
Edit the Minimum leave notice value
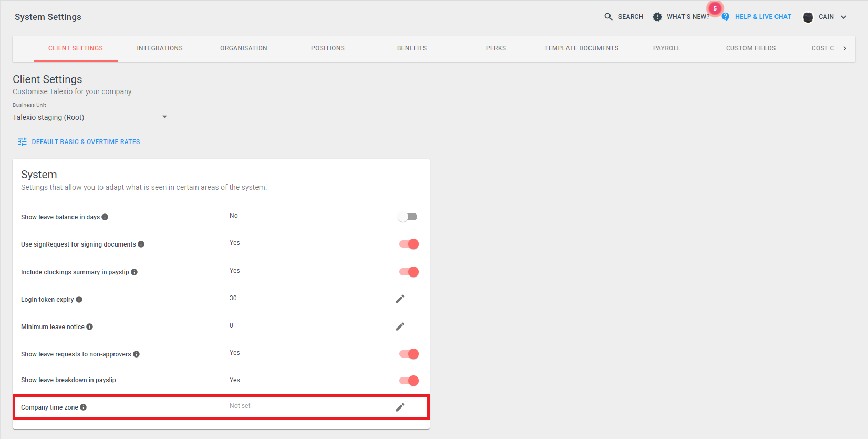[400, 326]
